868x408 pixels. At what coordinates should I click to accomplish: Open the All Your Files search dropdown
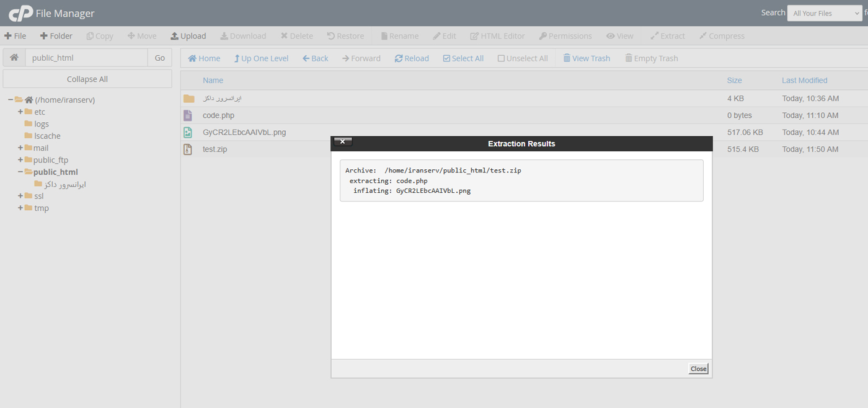pyautogui.click(x=824, y=13)
